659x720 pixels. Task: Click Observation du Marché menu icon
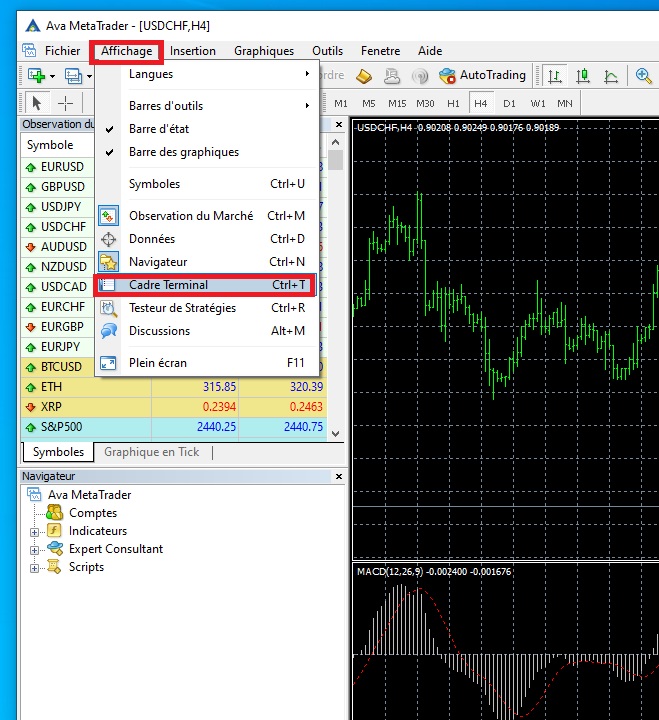(x=108, y=216)
